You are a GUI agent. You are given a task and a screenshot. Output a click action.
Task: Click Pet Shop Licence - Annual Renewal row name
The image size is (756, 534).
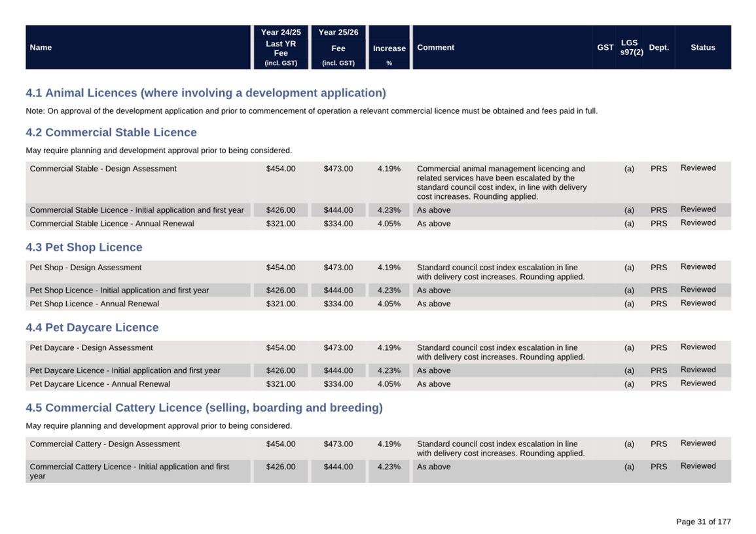94,304
